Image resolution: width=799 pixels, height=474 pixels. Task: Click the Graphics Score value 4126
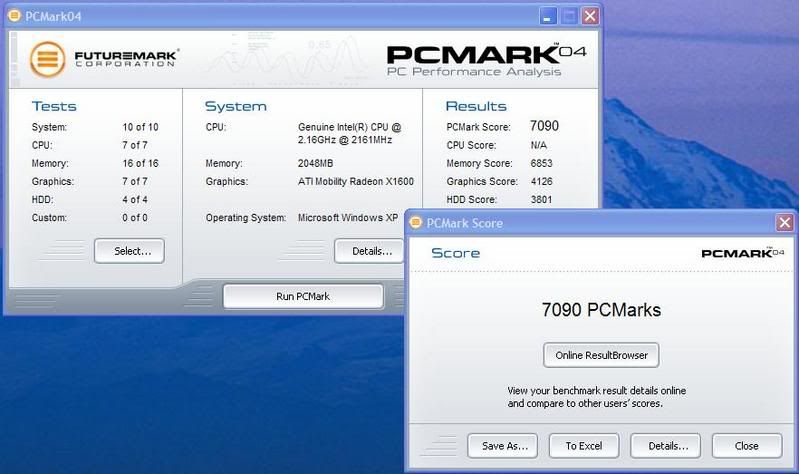(541, 181)
